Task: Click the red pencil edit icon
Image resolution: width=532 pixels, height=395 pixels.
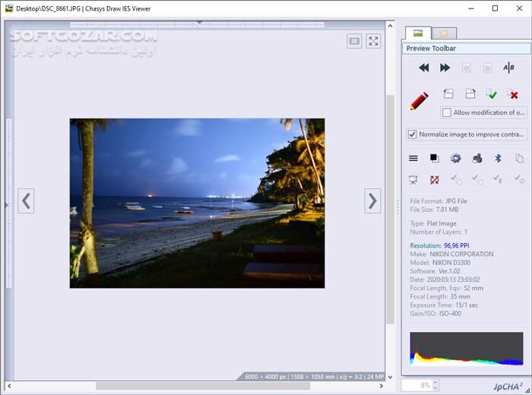Action: point(419,101)
